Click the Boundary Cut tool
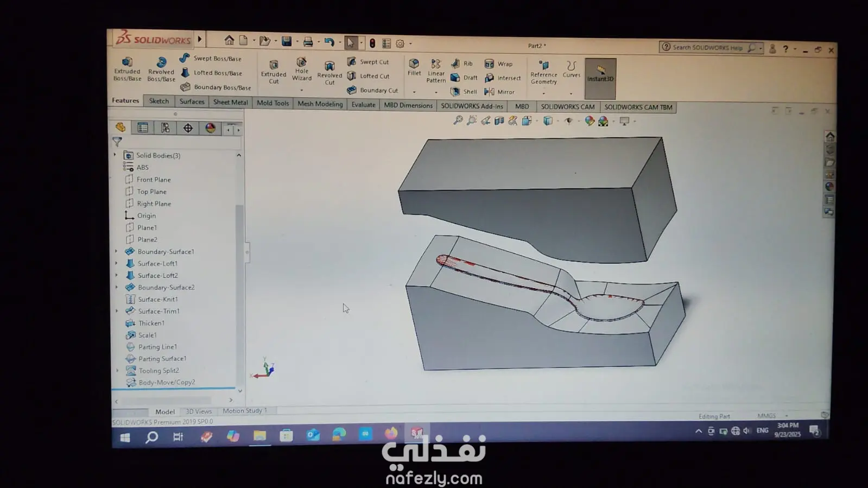Image resolution: width=868 pixels, height=488 pixels. tap(372, 90)
